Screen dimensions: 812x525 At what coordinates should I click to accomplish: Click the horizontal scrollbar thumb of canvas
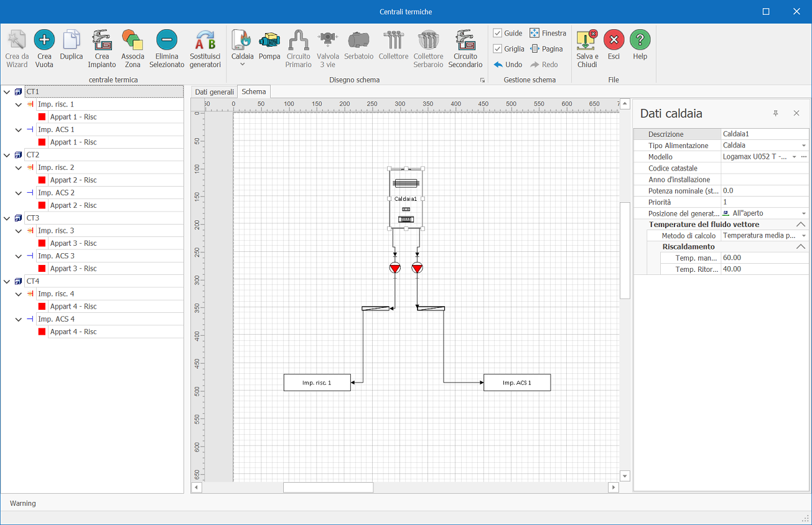tap(328, 488)
